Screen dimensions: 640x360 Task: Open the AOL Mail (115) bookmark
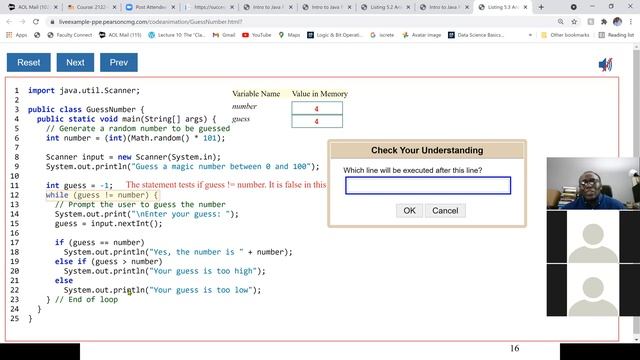[x=120, y=35]
